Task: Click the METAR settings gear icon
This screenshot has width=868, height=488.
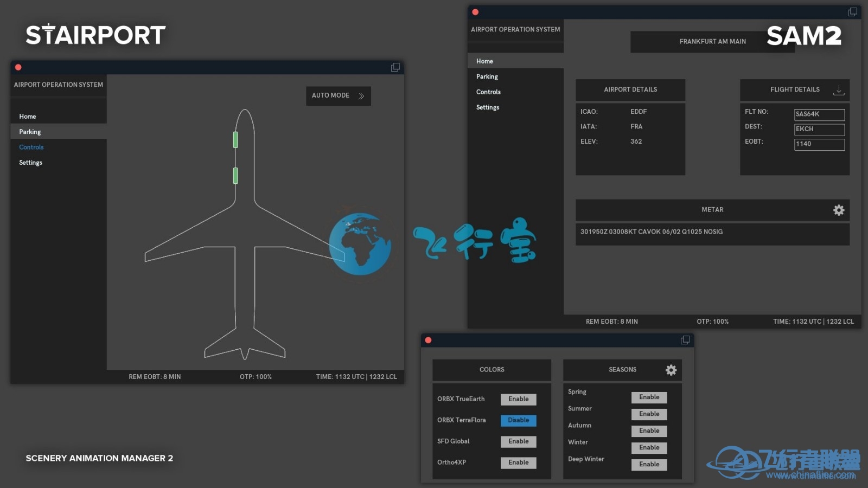Action: pos(839,210)
